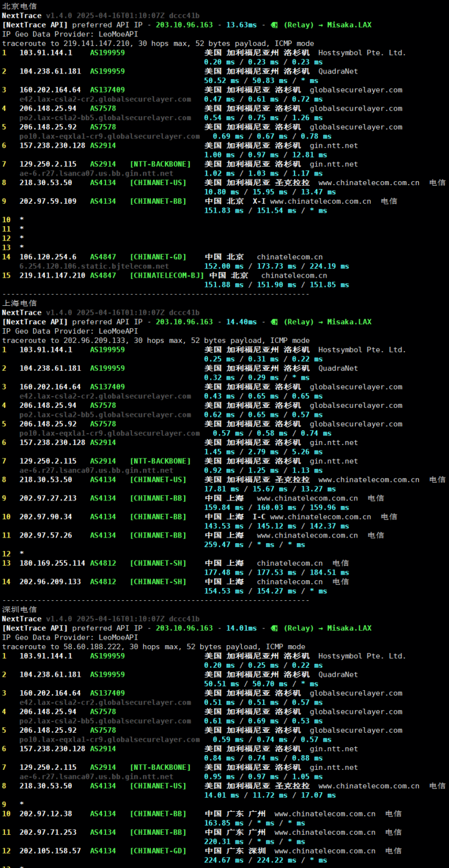Click the line 'traceroute to 58.60.188.222, 30 hops max'
This screenshot has width=449, height=868.
pos(153,646)
